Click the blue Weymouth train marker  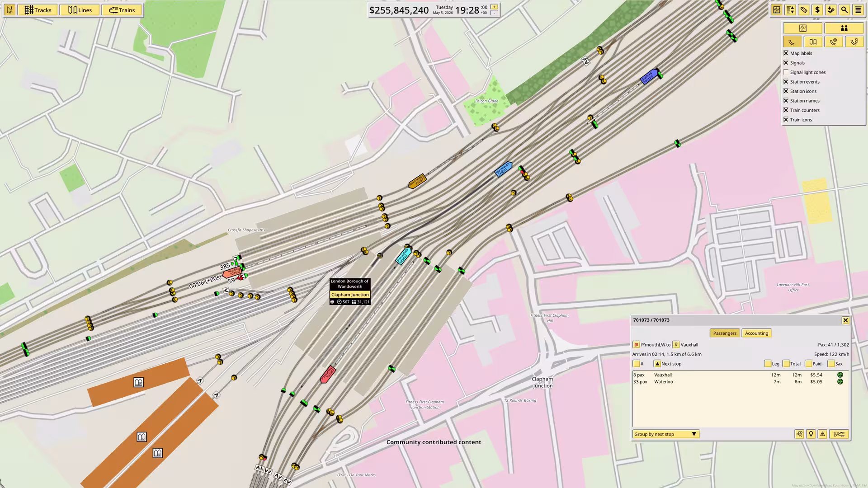(x=503, y=169)
